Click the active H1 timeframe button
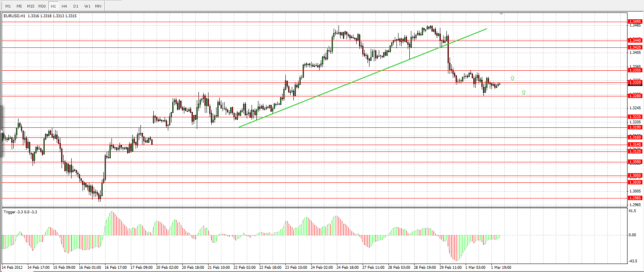This screenshot has width=644, height=272. point(53,6)
